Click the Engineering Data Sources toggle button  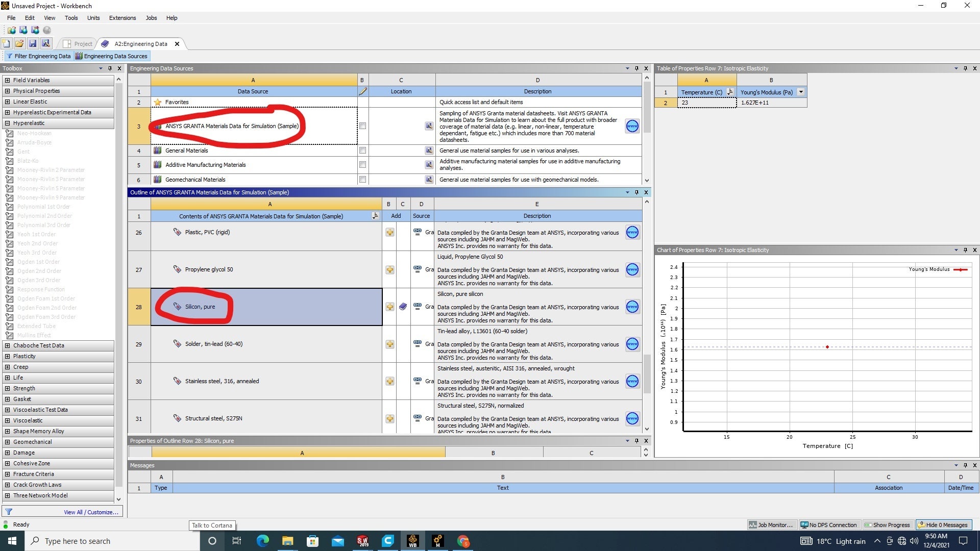111,56
